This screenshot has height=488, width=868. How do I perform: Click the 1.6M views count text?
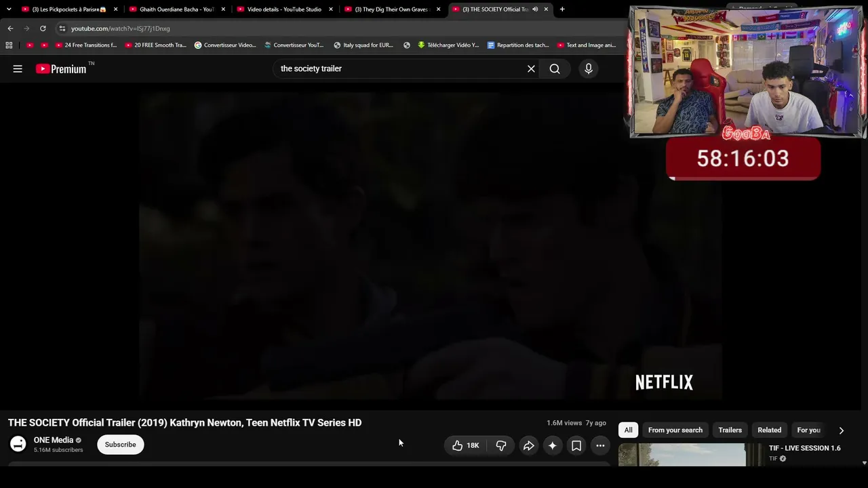(x=564, y=423)
